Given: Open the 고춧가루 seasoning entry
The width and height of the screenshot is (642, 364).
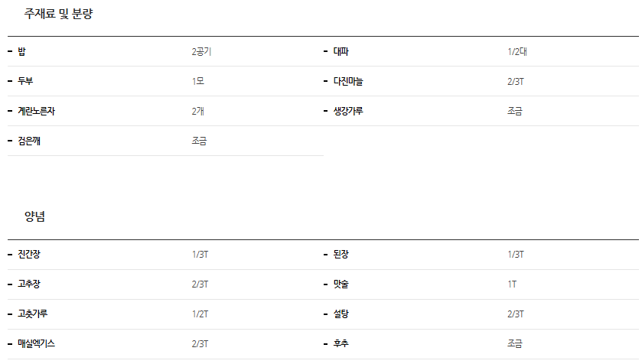Looking at the screenshot, I should tap(33, 314).
